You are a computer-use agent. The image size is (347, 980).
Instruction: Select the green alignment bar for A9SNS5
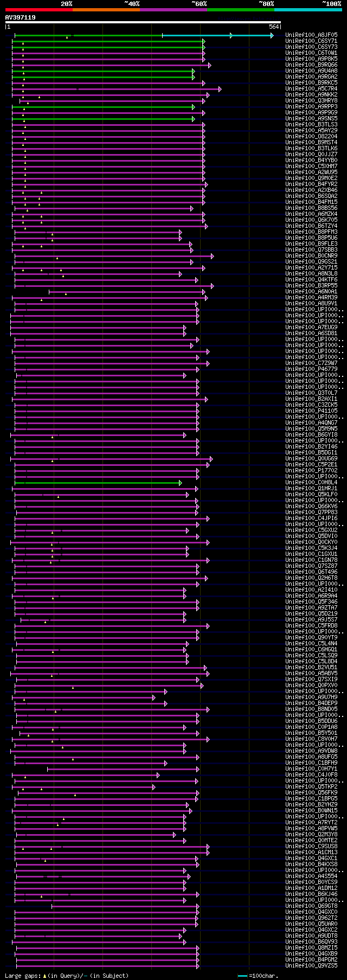(x=103, y=119)
